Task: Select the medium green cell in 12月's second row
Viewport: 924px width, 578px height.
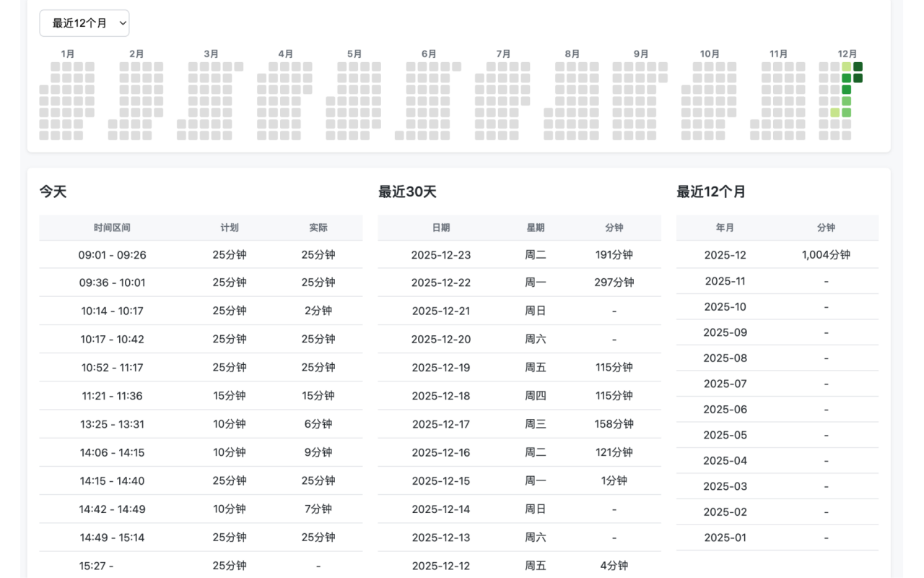Action: click(845, 77)
